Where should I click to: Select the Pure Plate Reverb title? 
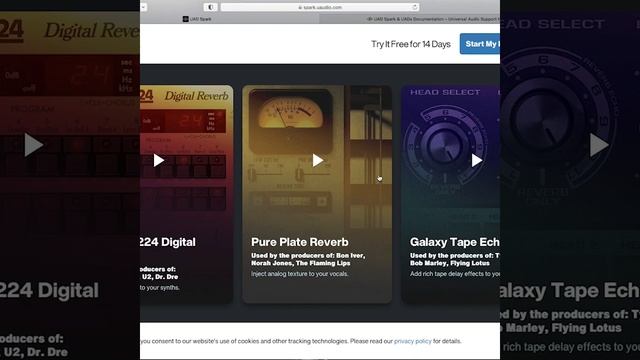pyautogui.click(x=300, y=242)
